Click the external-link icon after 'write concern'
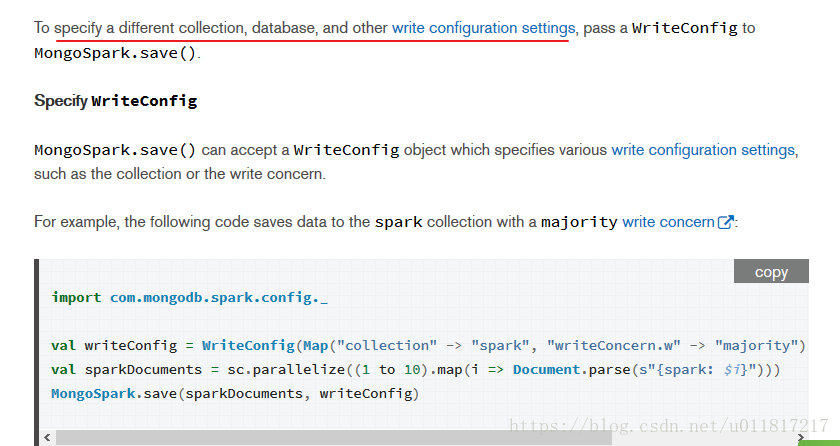840x446 pixels. click(x=725, y=222)
